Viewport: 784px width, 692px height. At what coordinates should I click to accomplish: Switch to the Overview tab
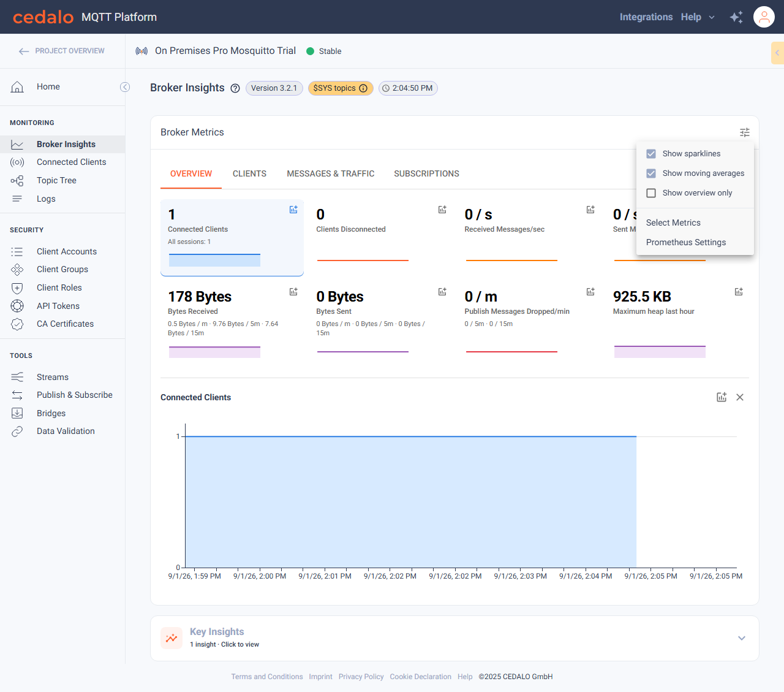[191, 174]
